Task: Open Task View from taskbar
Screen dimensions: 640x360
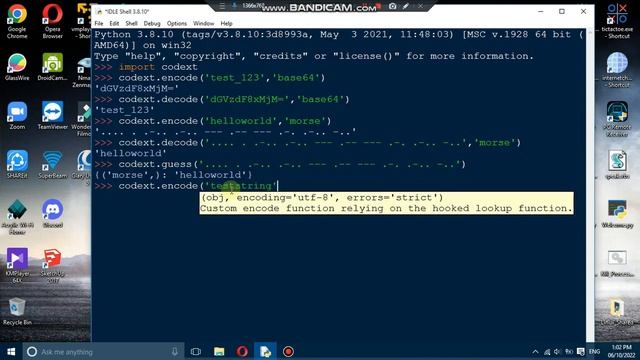Action: pyautogui.click(x=196, y=351)
